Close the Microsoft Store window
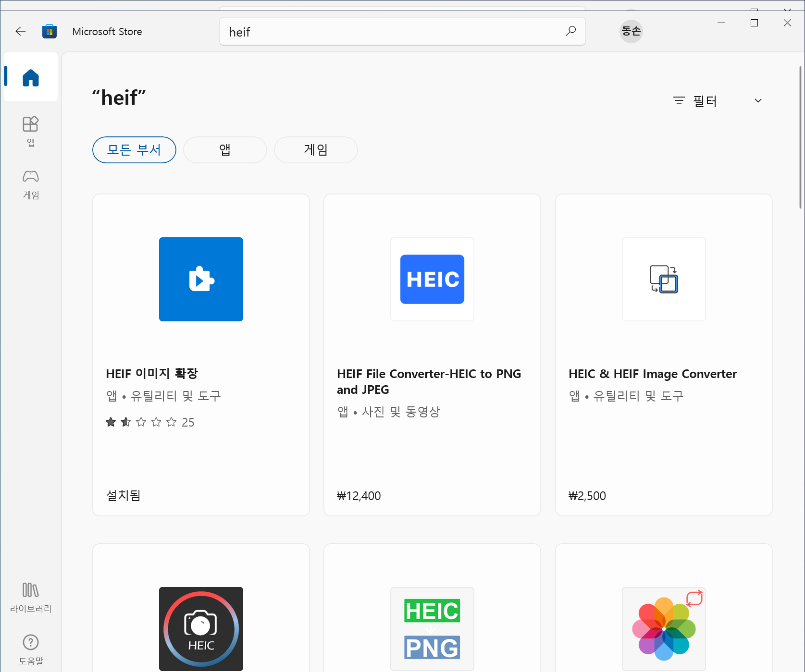The width and height of the screenshot is (805, 672). [787, 23]
